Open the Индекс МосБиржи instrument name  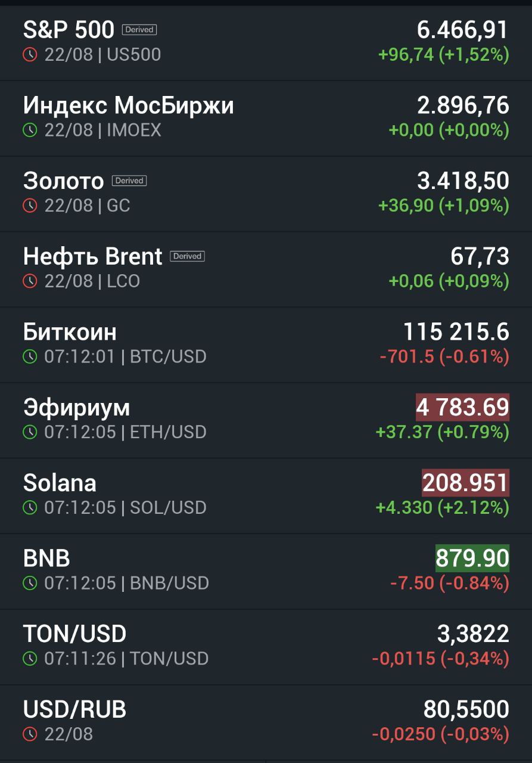tap(129, 106)
